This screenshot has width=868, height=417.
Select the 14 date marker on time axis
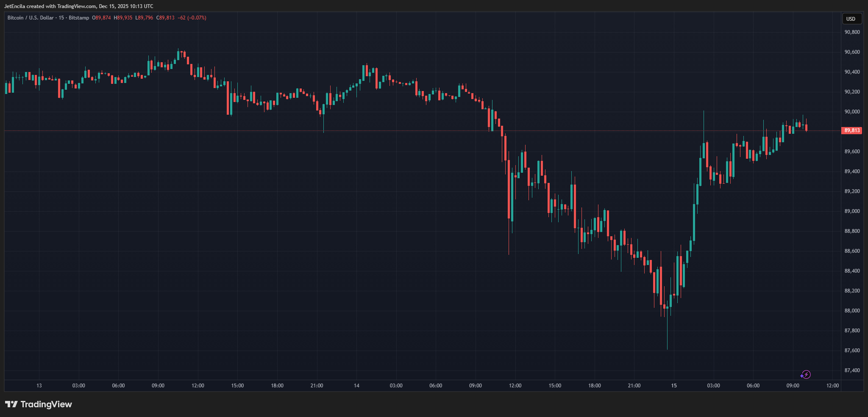356,386
